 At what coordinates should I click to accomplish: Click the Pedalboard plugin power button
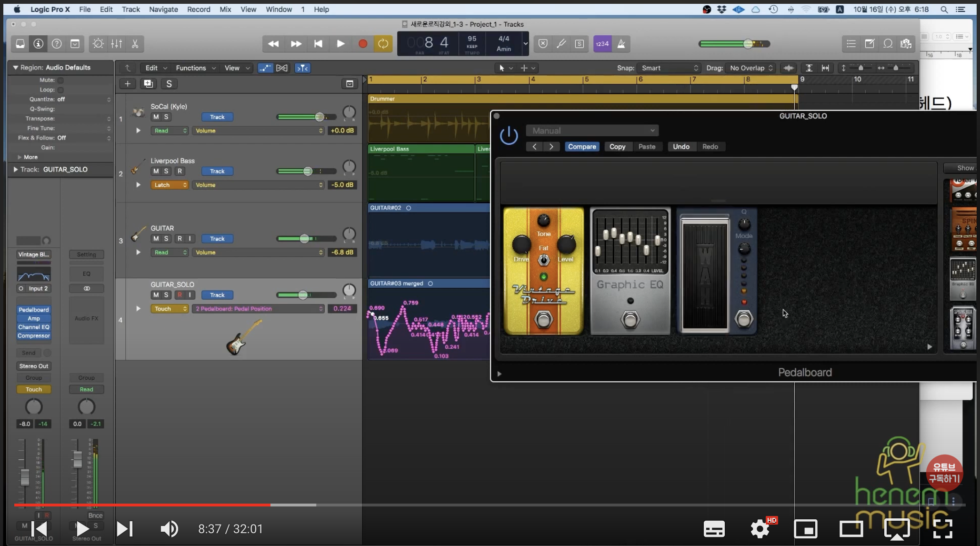(x=509, y=136)
